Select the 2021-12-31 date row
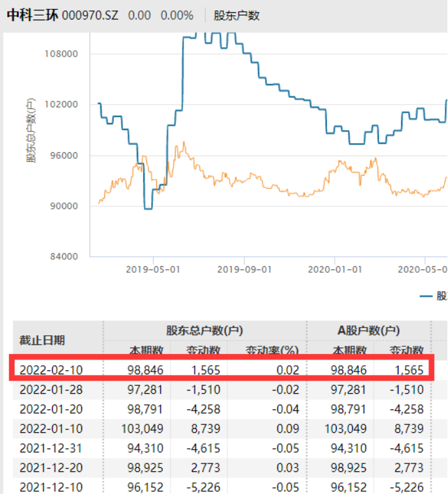 point(51,448)
